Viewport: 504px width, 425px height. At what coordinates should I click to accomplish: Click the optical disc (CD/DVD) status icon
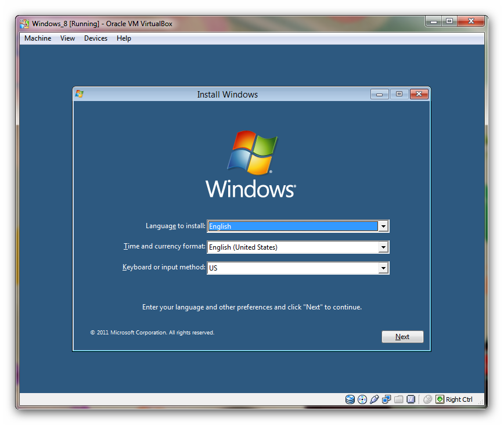(x=362, y=399)
